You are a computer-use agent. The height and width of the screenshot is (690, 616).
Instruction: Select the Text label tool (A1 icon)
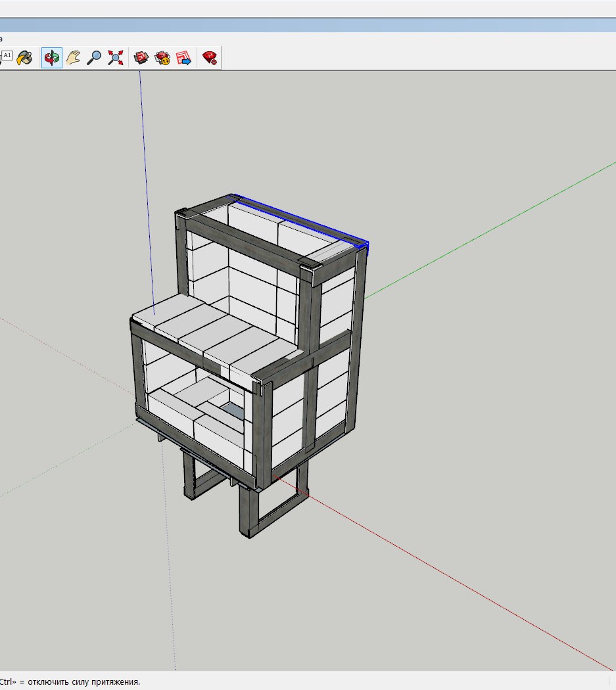[6, 57]
